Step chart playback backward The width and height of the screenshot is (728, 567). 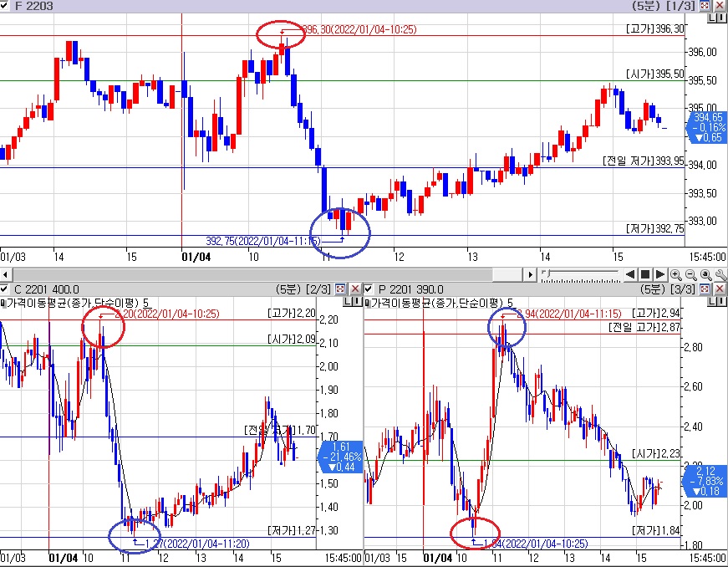[x=629, y=274]
